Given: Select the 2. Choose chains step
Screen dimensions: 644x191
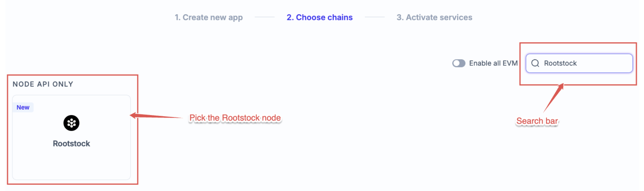Looking at the screenshot, I should click(320, 17).
